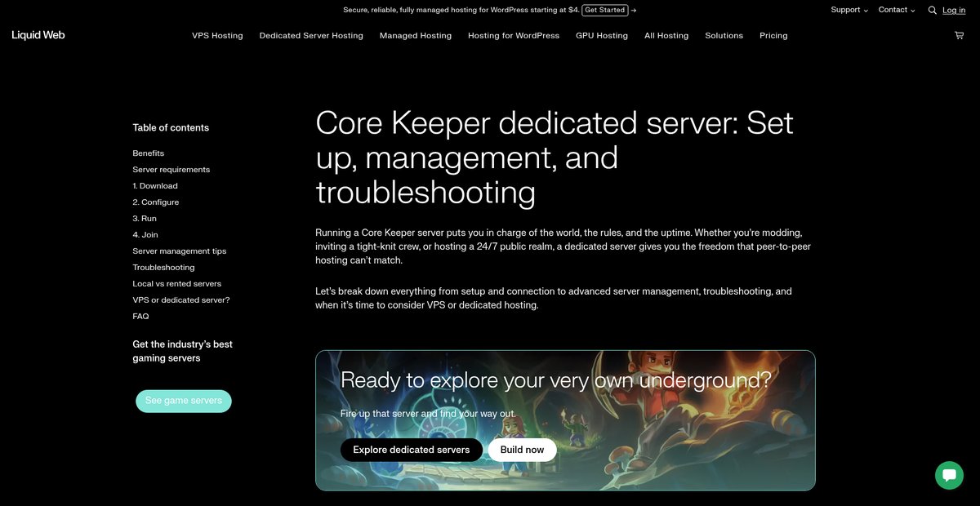Open the live chat bubble
Screen dimensions: 980x506
(x=949, y=475)
